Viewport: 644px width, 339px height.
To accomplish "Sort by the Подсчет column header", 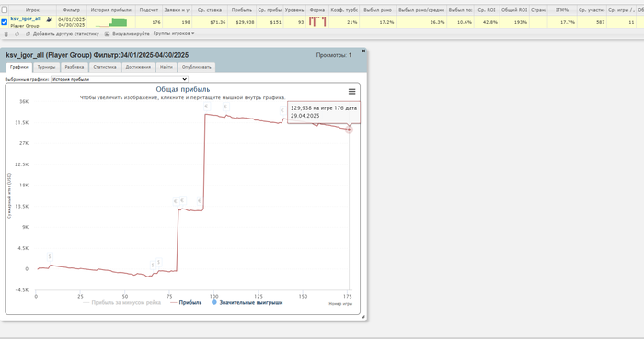I will 149,10.
